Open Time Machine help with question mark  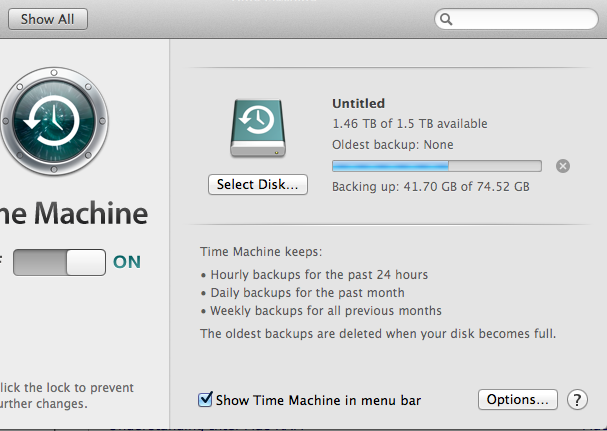(x=577, y=400)
